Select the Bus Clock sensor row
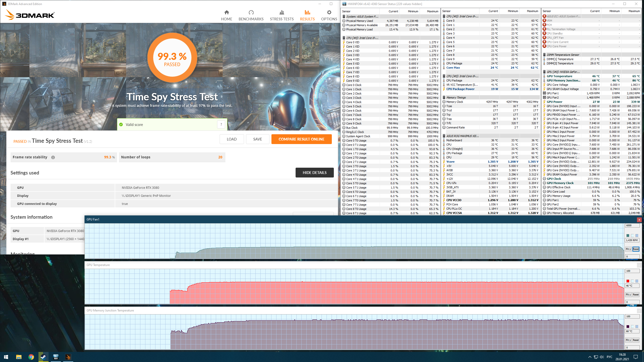The image size is (644, 362). tap(390, 128)
